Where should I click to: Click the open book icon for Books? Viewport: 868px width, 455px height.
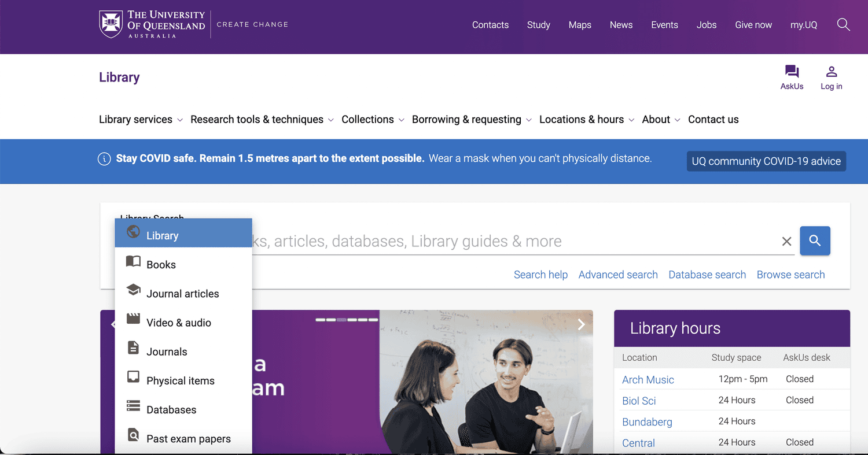tap(133, 261)
